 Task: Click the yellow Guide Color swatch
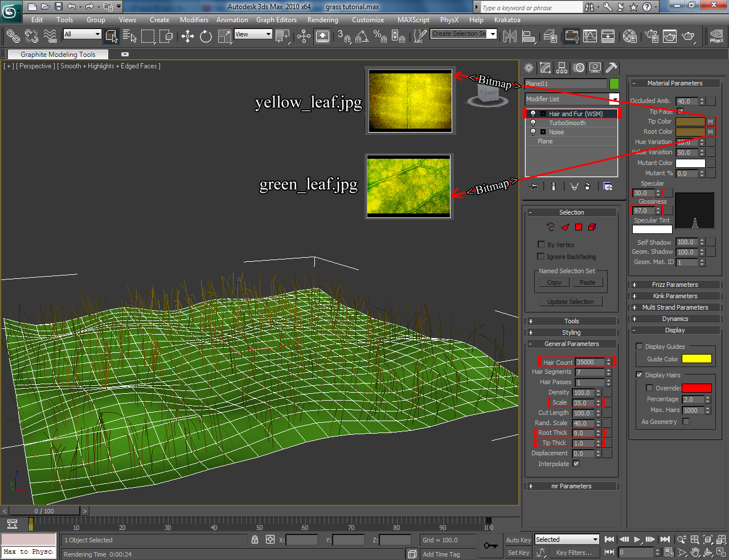697,359
